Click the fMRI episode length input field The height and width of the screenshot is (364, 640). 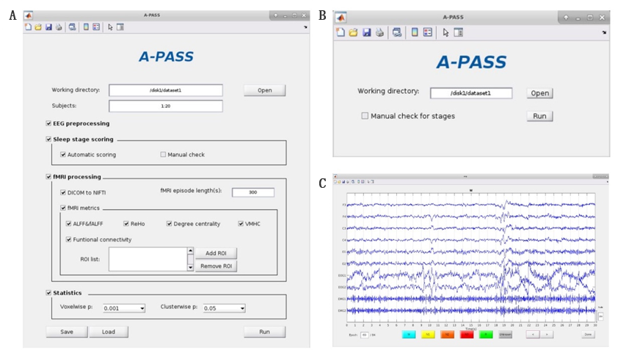tap(252, 192)
